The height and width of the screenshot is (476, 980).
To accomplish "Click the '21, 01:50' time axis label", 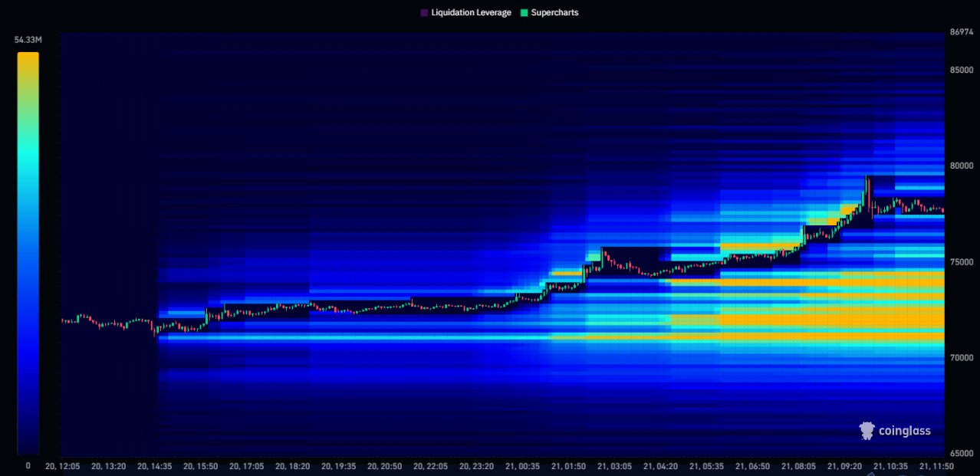I will click(569, 465).
